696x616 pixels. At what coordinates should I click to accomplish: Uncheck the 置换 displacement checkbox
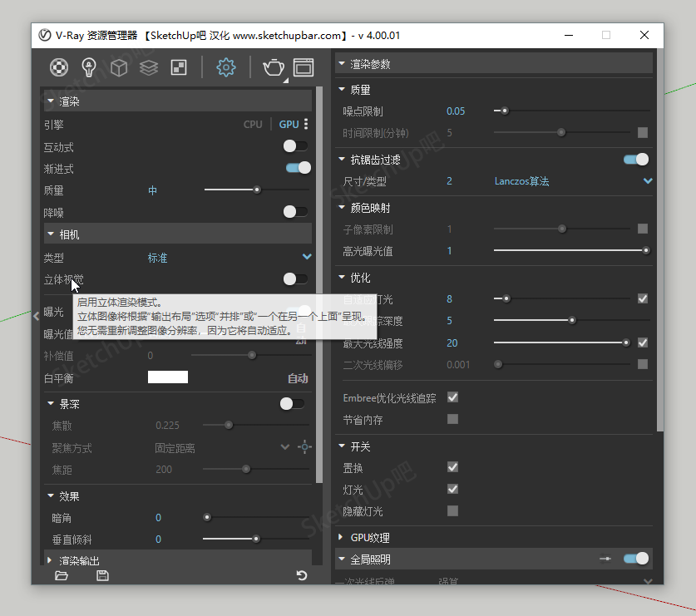tap(452, 467)
